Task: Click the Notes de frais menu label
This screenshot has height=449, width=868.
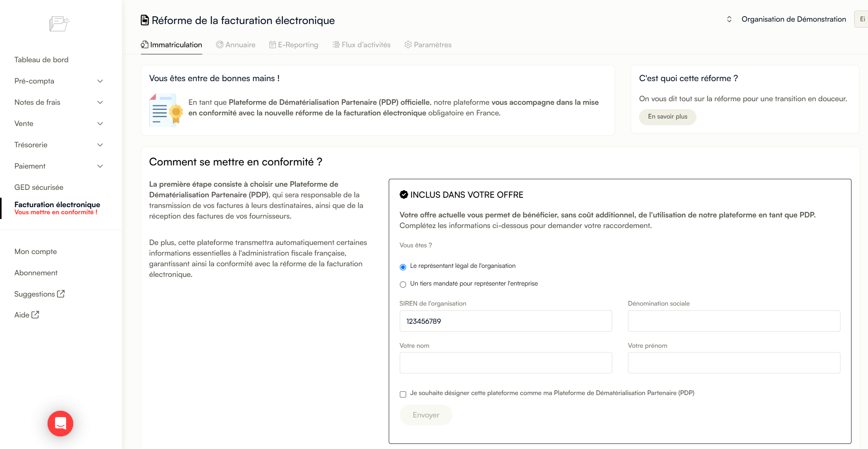Action: 37,102
